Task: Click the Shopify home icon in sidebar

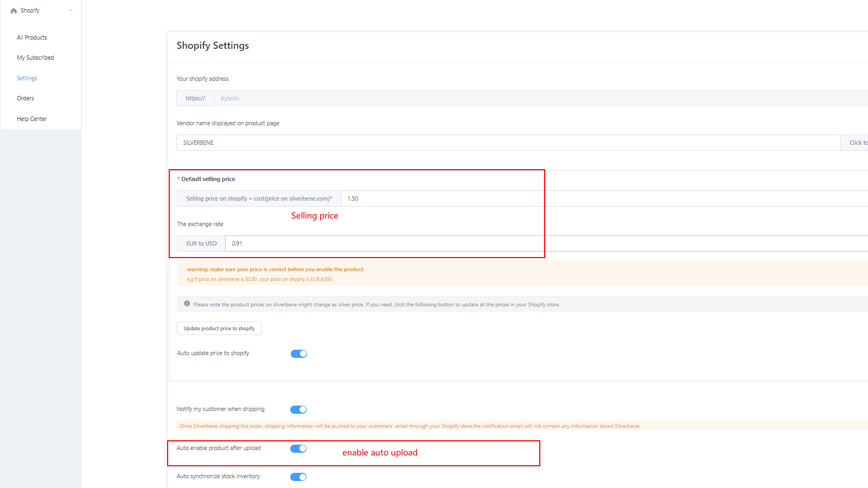Action: click(x=14, y=11)
